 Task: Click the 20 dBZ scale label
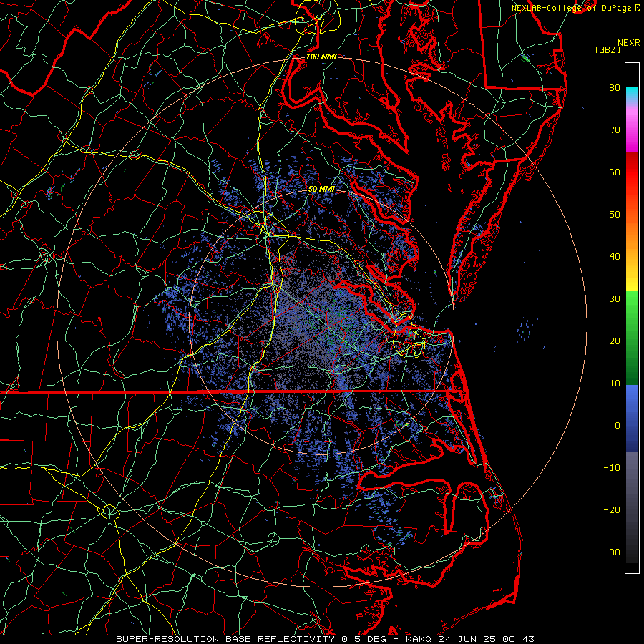coord(615,341)
